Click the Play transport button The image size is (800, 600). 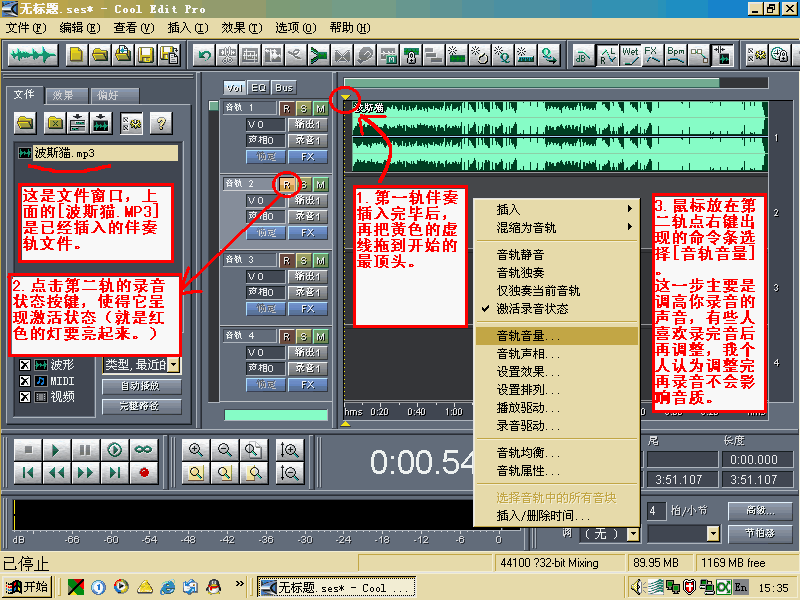pyautogui.click(x=57, y=449)
